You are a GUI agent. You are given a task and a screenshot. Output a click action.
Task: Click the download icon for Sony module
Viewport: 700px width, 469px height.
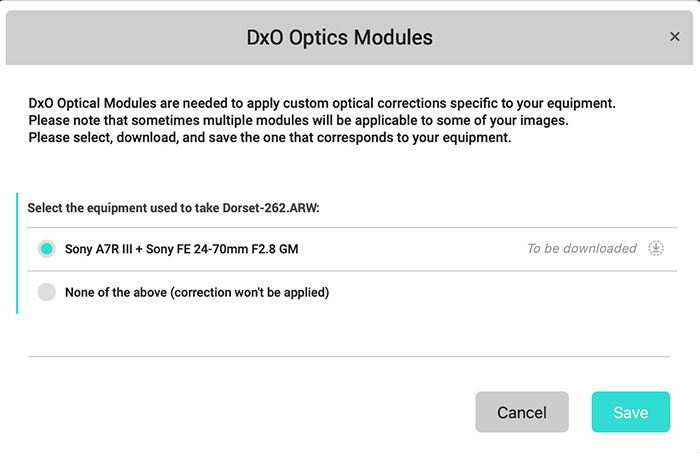pyautogui.click(x=656, y=248)
